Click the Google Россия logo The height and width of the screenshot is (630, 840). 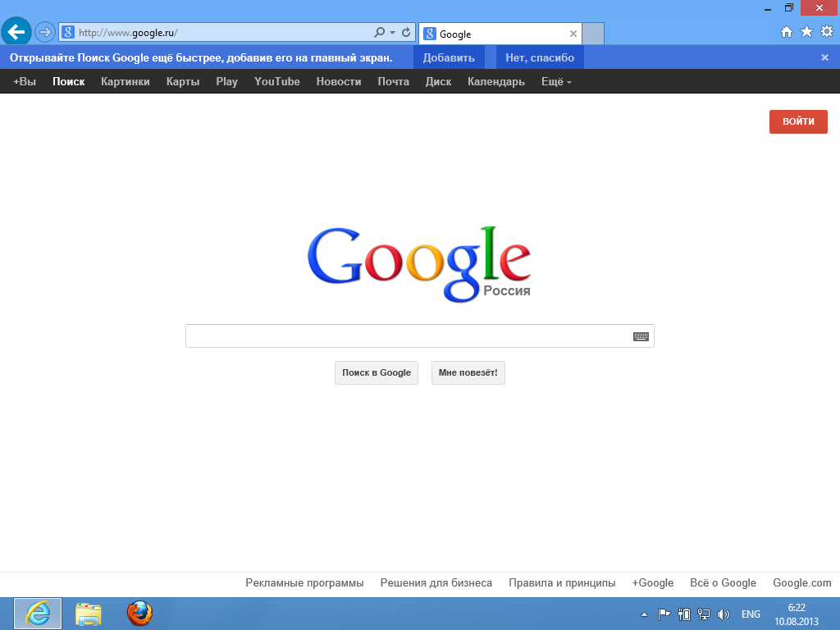pyautogui.click(x=419, y=263)
